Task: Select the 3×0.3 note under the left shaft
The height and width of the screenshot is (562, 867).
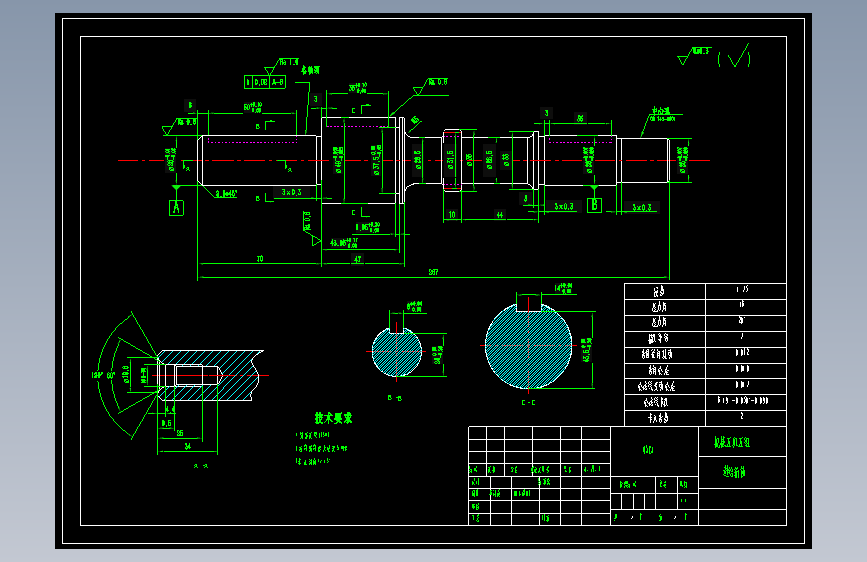Action: pyautogui.click(x=291, y=192)
